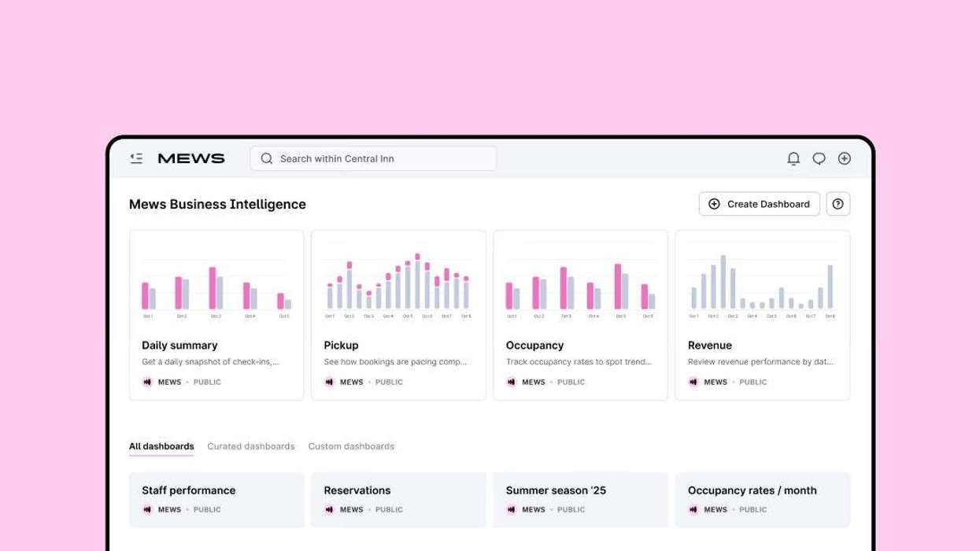The height and width of the screenshot is (551, 980).
Task: Open help using the question mark icon
Action: (838, 204)
